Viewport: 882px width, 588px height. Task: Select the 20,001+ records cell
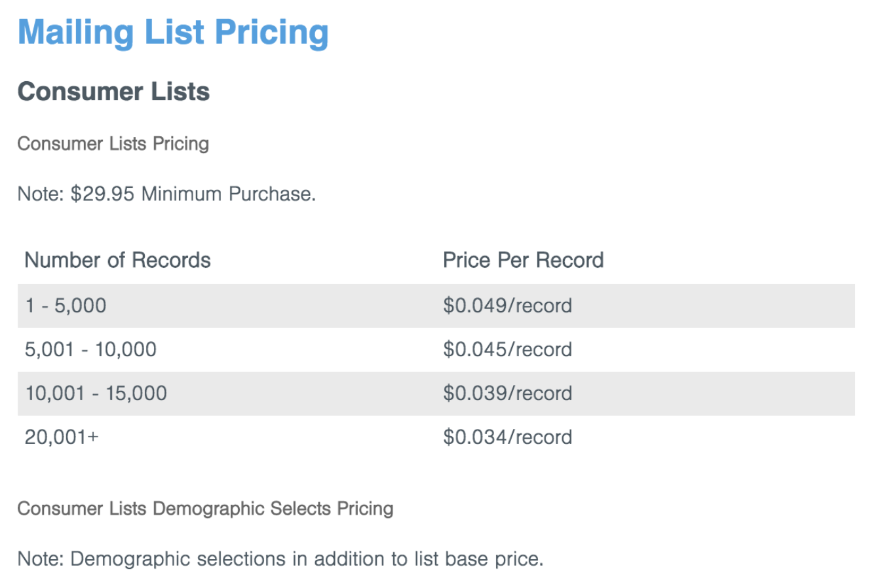pos(62,437)
